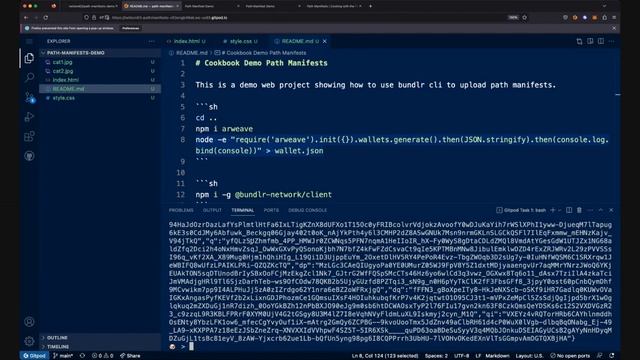
Task: Go back in the browser
Action: 26,18
